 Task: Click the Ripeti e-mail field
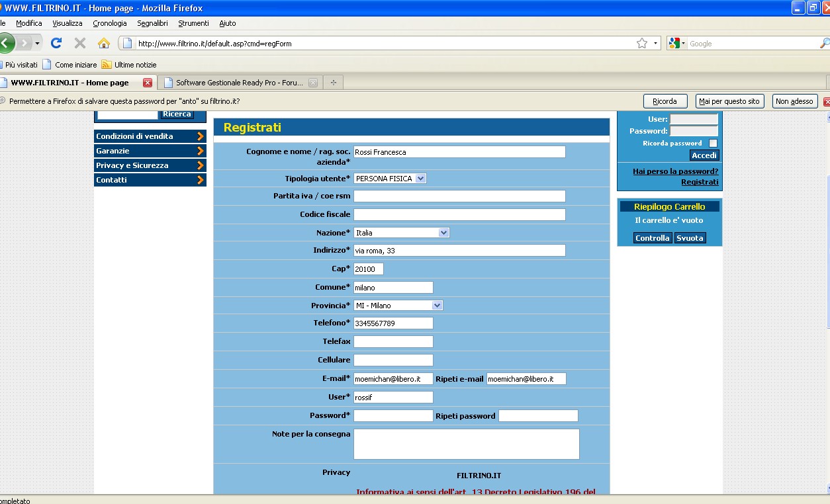click(526, 379)
